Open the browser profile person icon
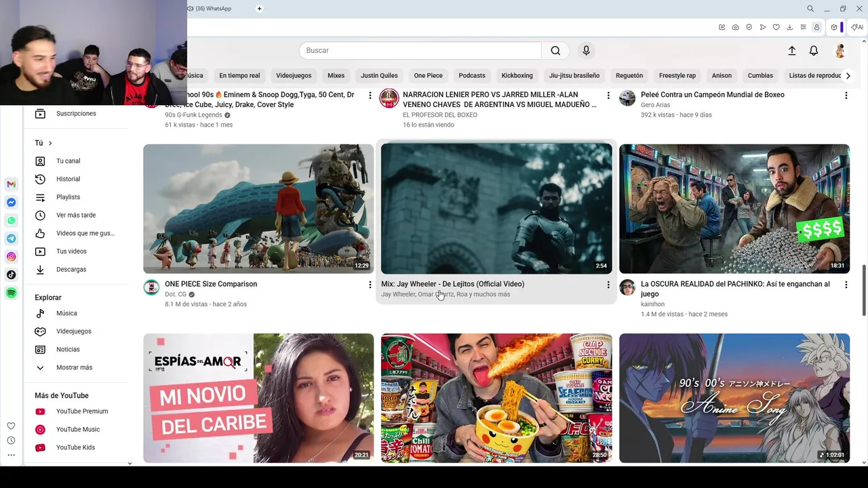 point(816,27)
